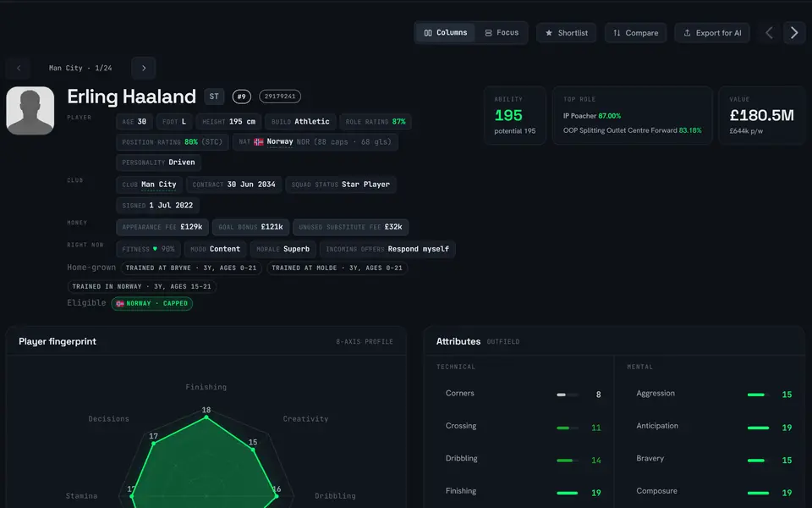
Task: Click Appearance Fee £129k chip
Action: tap(162, 227)
